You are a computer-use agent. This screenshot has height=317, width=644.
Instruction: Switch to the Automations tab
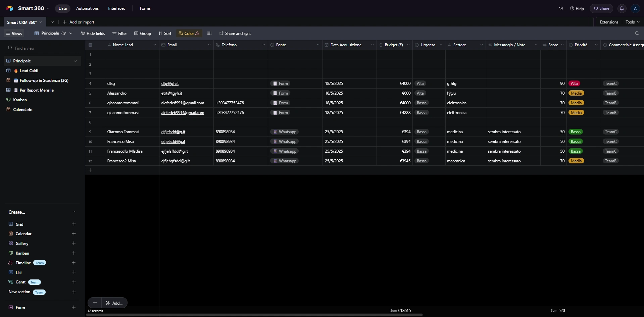click(x=87, y=8)
